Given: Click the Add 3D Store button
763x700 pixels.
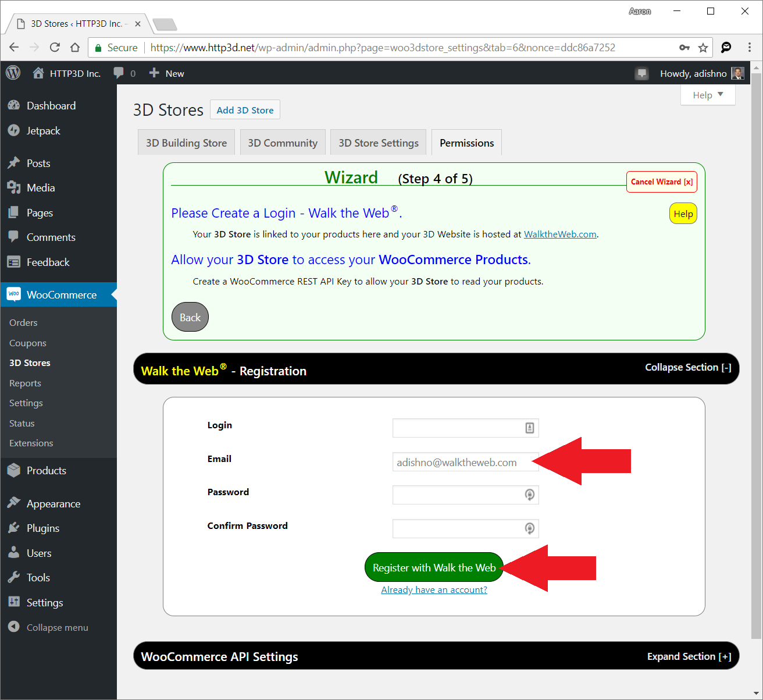Looking at the screenshot, I should pyautogui.click(x=245, y=110).
